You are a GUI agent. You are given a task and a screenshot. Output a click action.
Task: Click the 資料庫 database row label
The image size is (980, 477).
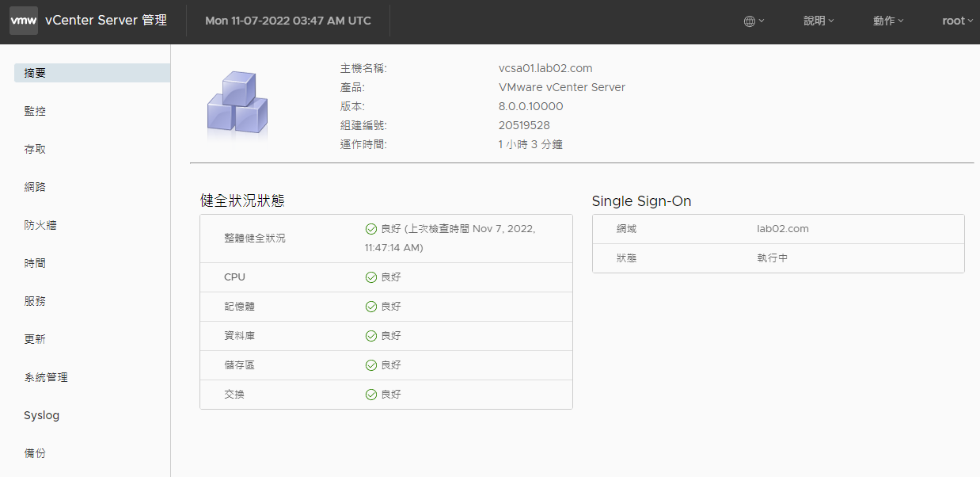coord(239,336)
